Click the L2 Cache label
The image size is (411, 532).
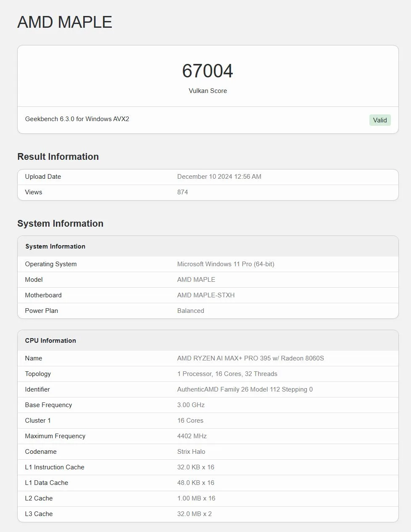(x=39, y=498)
